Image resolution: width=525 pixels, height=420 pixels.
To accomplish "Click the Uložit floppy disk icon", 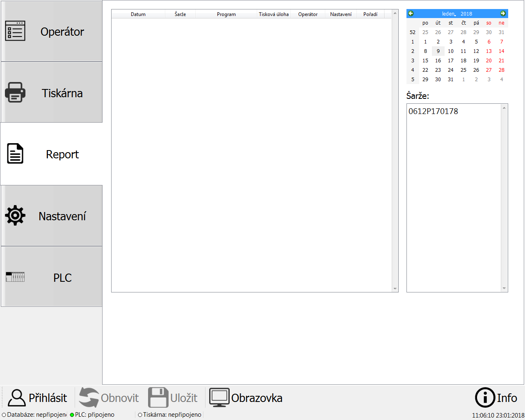I will 158,397.
